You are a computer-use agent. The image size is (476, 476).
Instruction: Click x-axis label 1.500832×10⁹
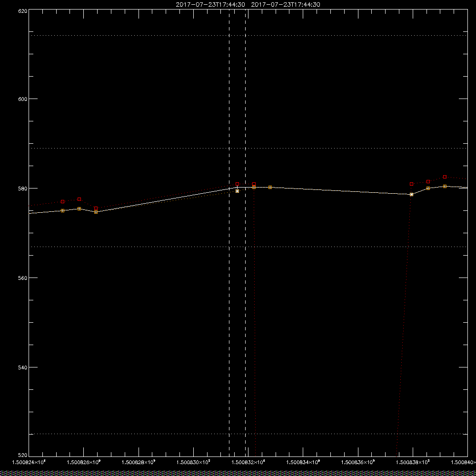(248, 462)
